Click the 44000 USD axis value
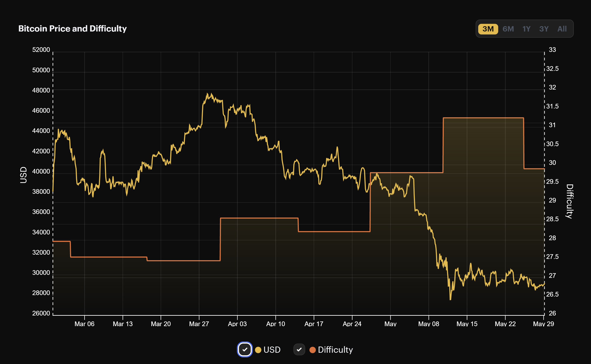591x364 pixels. 41,131
